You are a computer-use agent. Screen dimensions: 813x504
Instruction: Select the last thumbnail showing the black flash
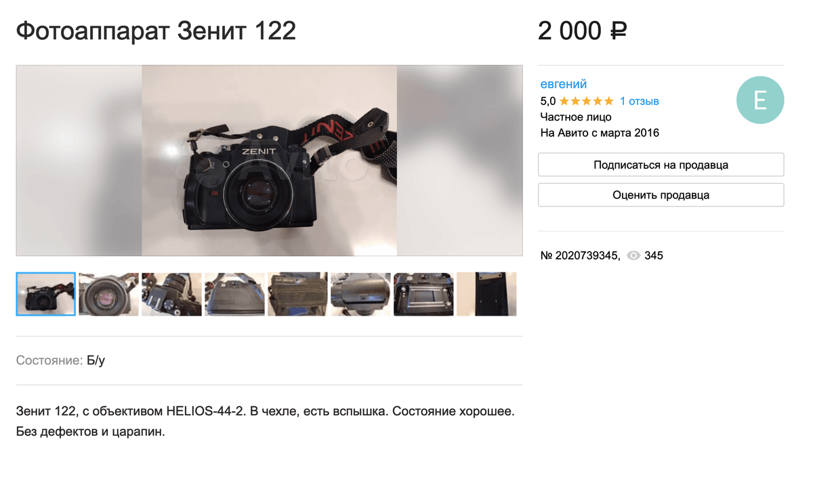486,294
